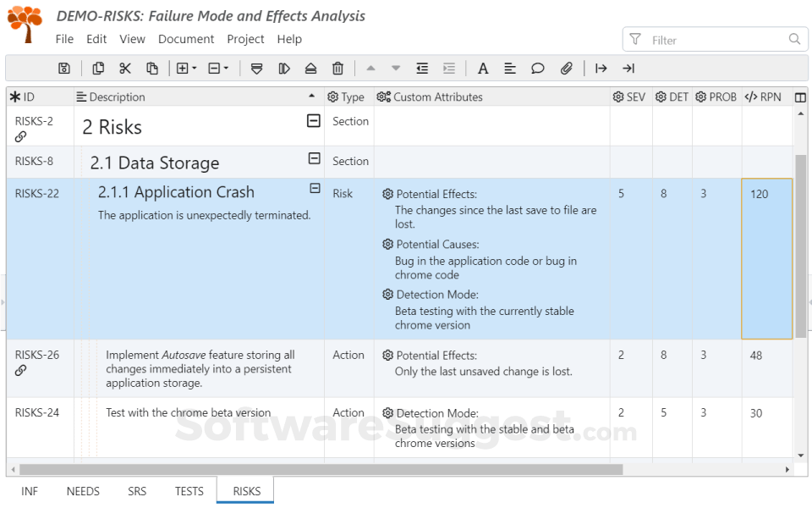Collapse the '2.1 Data Storage' section
The image size is (812, 508).
[x=315, y=158]
